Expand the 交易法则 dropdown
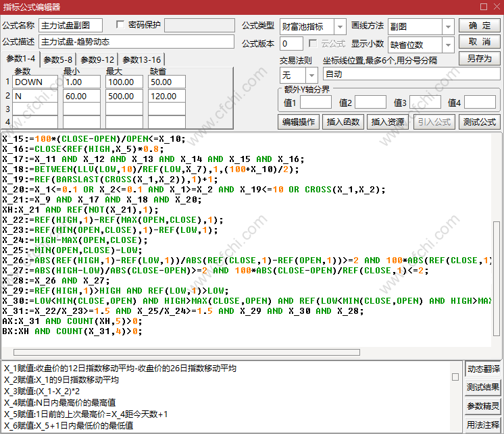This screenshot has height=434, width=504. [x=311, y=74]
